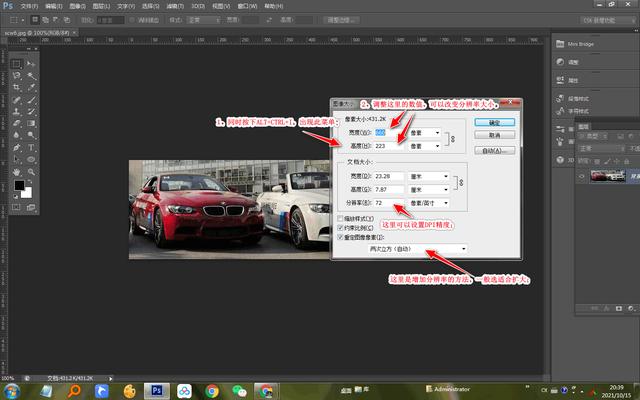This screenshot has height=400, width=640.
Task: Open WeChat from the Windows taskbar
Action: [239, 391]
